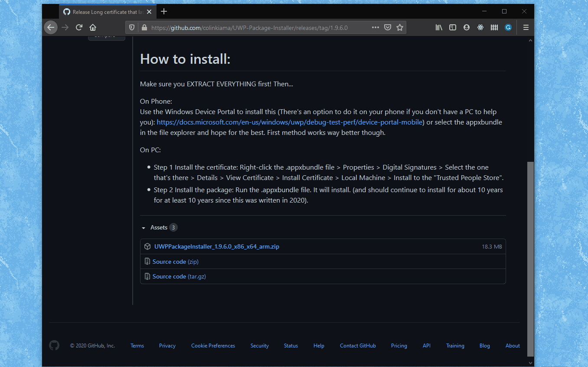Save page to Pocket
The height and width of the screenshot is (367, 588).
[x=388, y=27]
